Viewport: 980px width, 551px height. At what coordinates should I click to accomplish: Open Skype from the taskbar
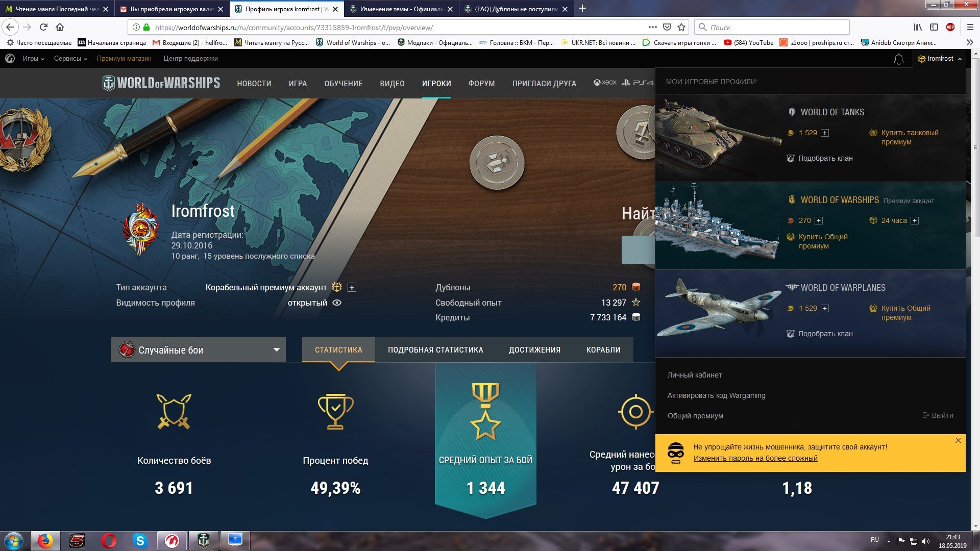pyautogui.click(x=140, y=541)
